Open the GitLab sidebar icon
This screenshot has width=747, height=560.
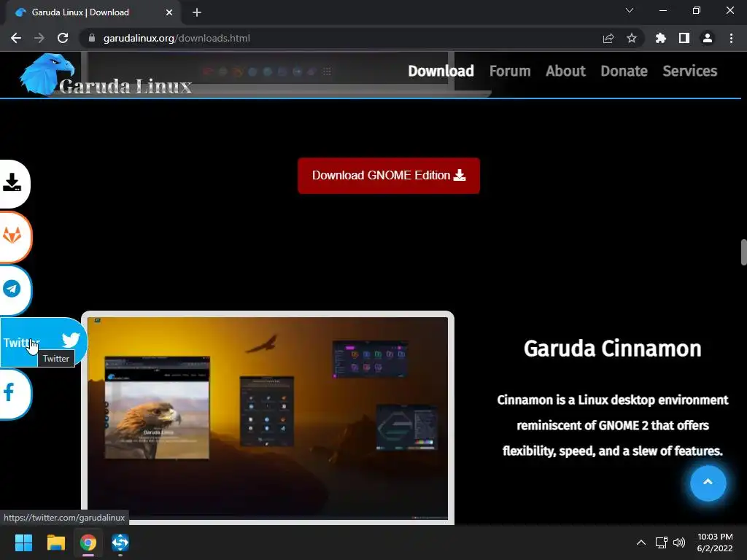(13, 236)
